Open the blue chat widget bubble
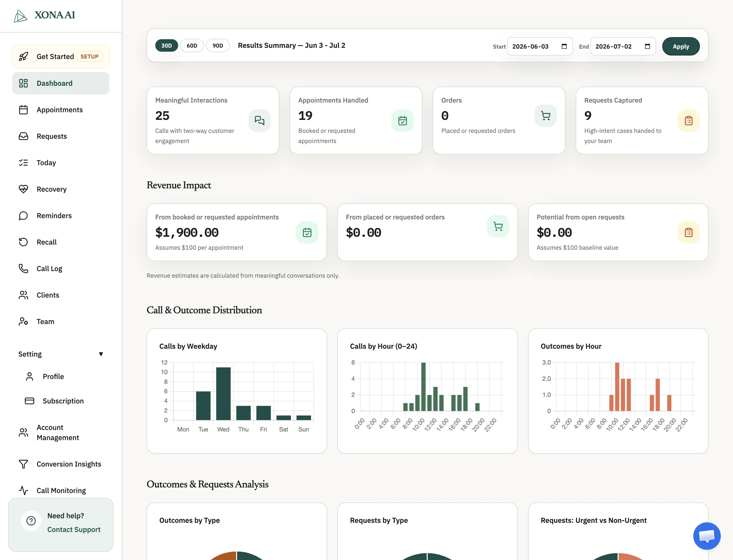 coord(707,536)
